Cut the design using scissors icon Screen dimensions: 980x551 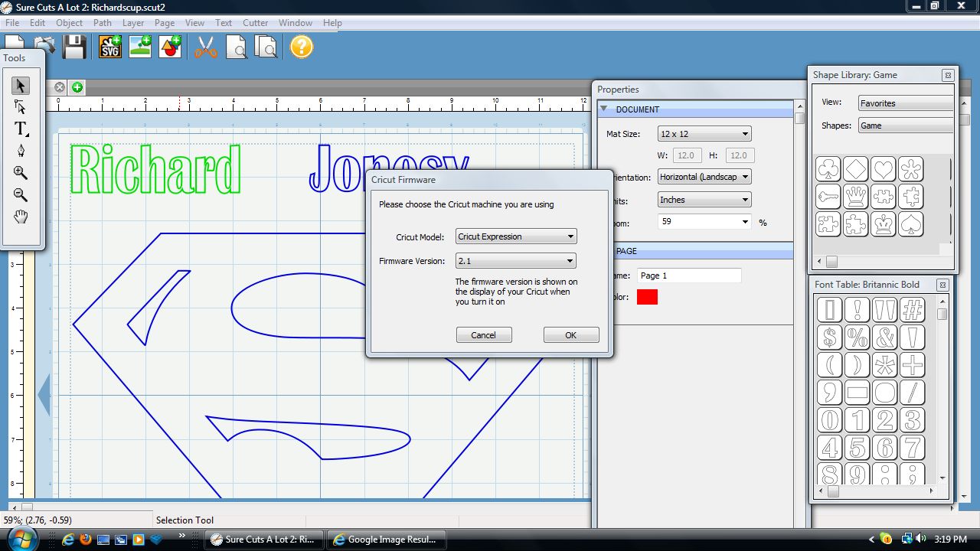point(207,47)
